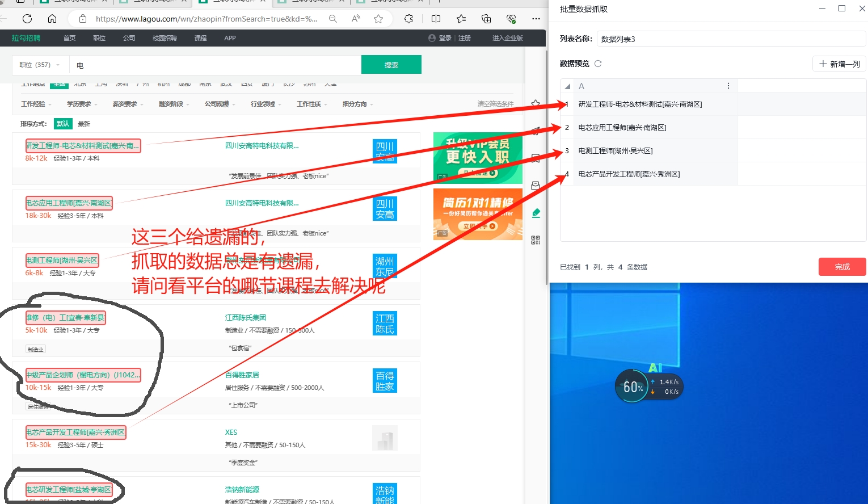The height and width of the screenshot is (504, 868).
Task: Expand the 薪资要求 filter dropdown
Action: click(128, 104)
